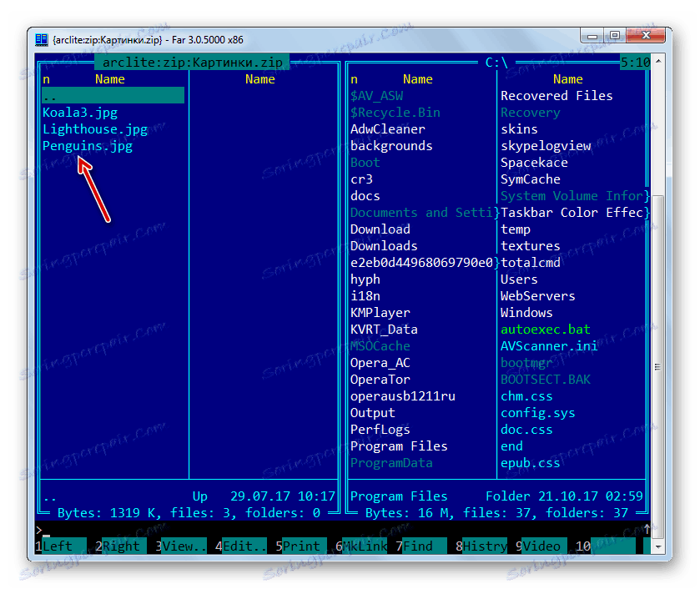Select the Spacekace folder
The height and width of the screenshot is (589, 700).
point(534,163)
